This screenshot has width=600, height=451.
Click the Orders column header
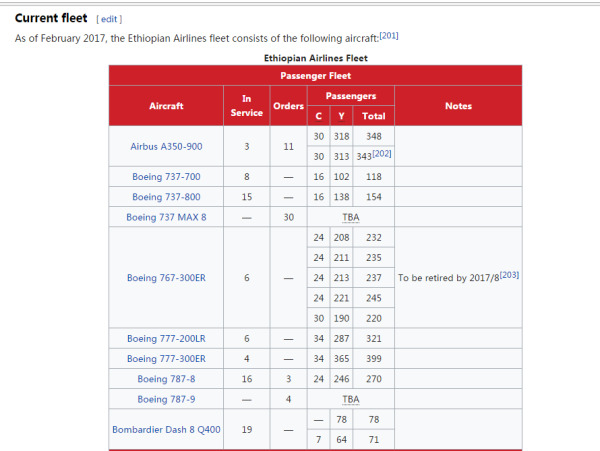[288, 106]
